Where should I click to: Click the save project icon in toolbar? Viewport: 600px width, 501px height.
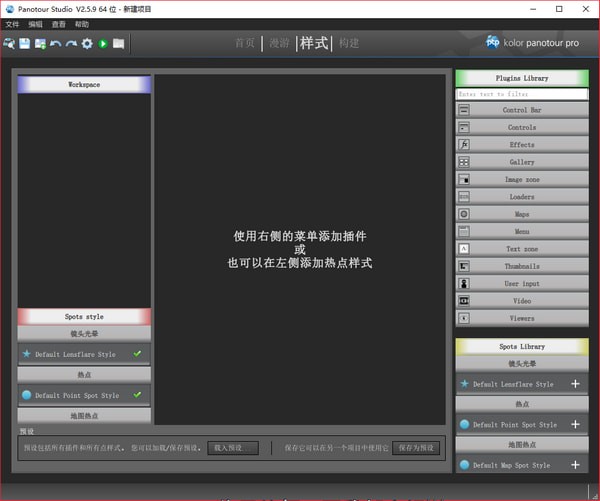24,43
